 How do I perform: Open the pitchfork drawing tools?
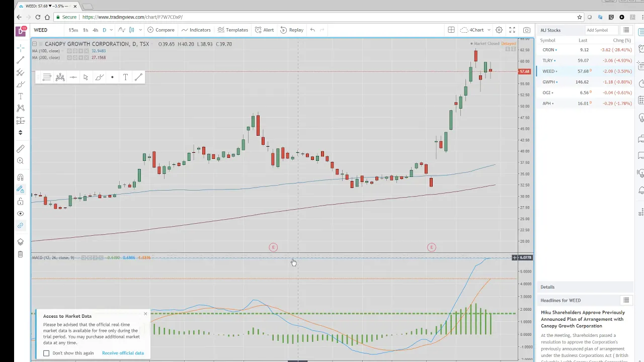pyautogui.click(x=20, y=72)
